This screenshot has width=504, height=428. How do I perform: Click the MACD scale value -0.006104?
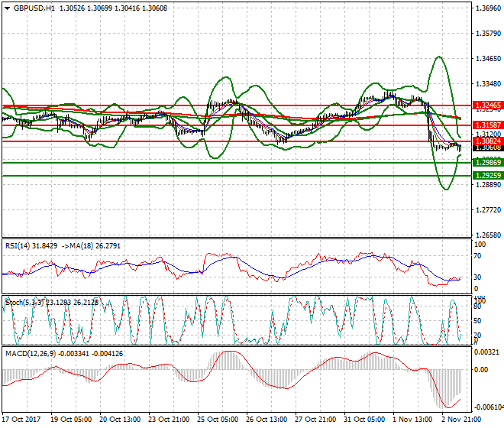489,407
